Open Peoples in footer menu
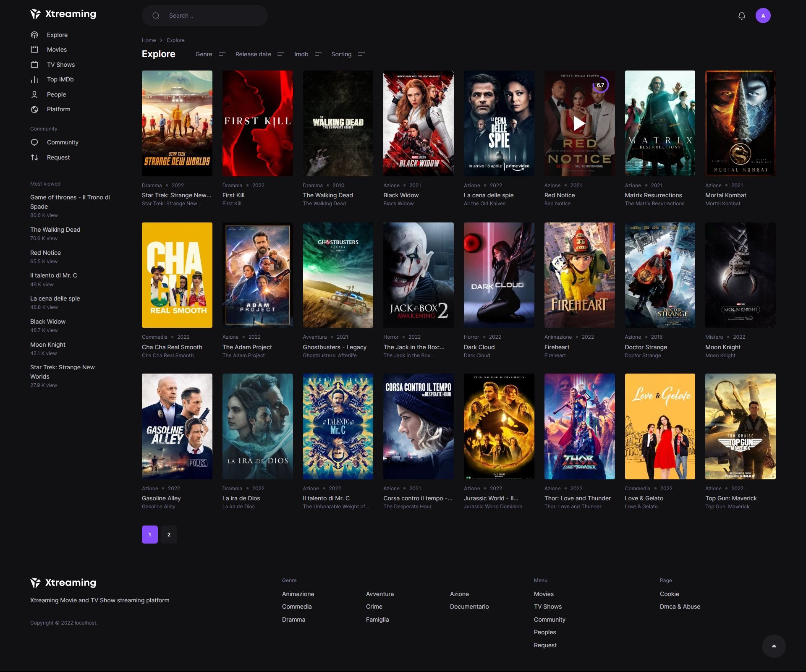Screen dimensions: 806x672 (x=545, y=632)
